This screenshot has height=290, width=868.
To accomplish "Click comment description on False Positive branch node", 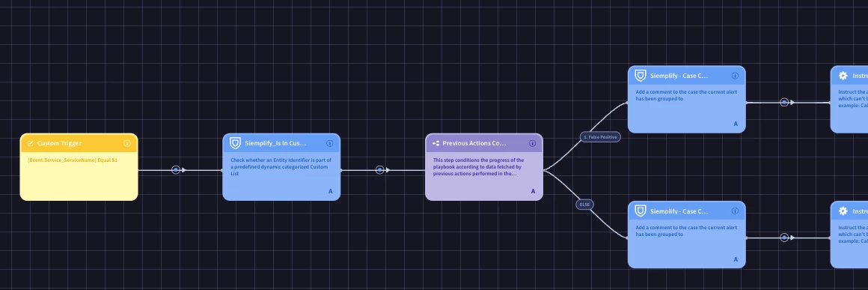I will [686, 95].
